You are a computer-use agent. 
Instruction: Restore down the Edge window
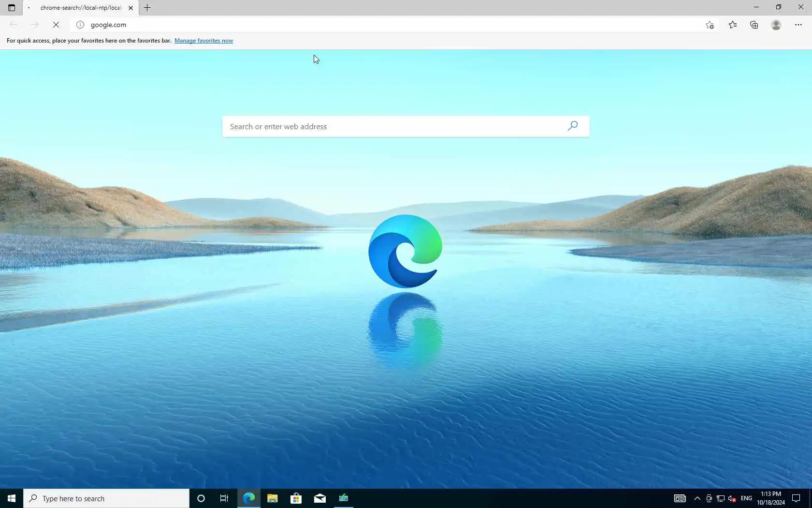(778, 7)
